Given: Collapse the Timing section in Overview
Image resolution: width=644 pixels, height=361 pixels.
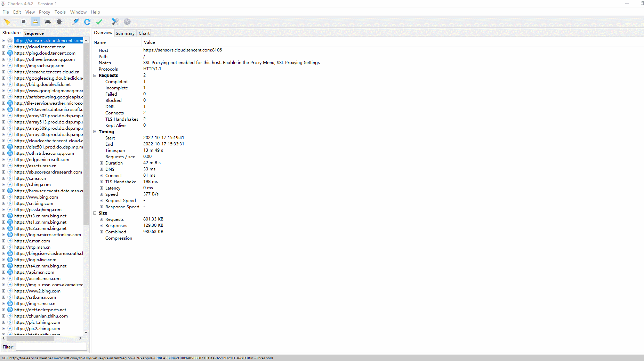Looking at the screenshot, I should [x=95, y=132].
